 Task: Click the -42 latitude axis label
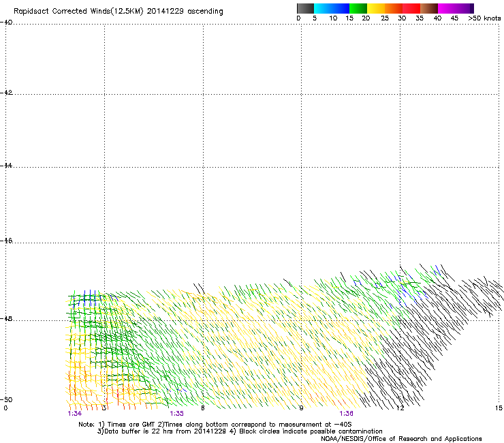6,93
